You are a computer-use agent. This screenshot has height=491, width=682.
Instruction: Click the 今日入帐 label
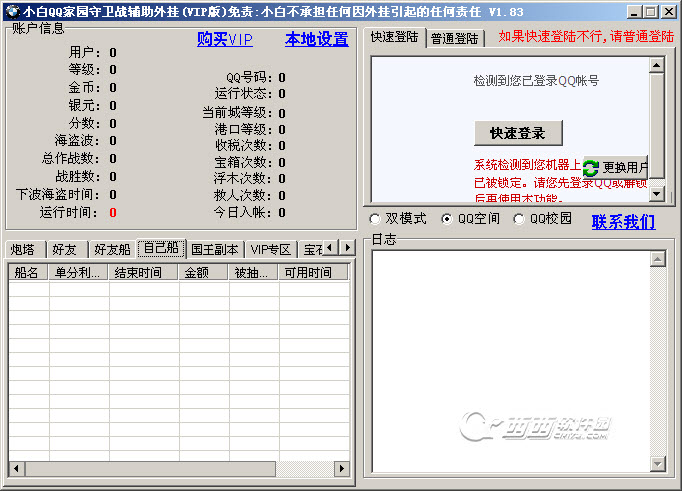[244, 212]
